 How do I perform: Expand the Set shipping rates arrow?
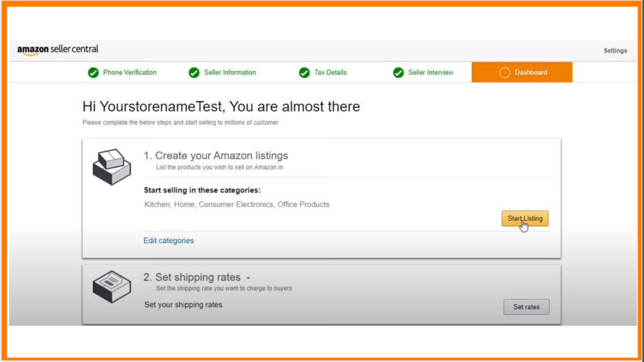[248, 278]
